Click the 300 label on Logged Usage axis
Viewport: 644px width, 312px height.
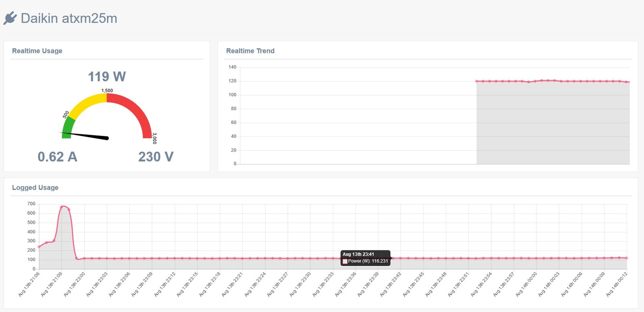(x=31, y=241)
